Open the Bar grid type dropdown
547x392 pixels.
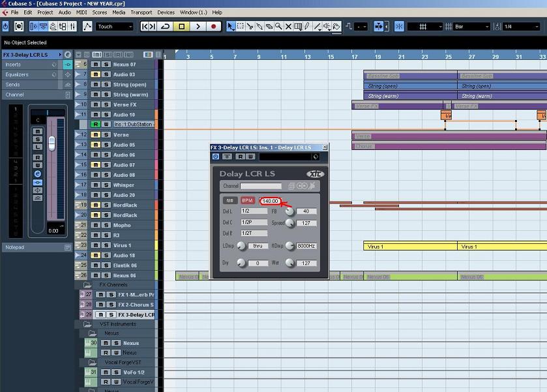point(472,27)
